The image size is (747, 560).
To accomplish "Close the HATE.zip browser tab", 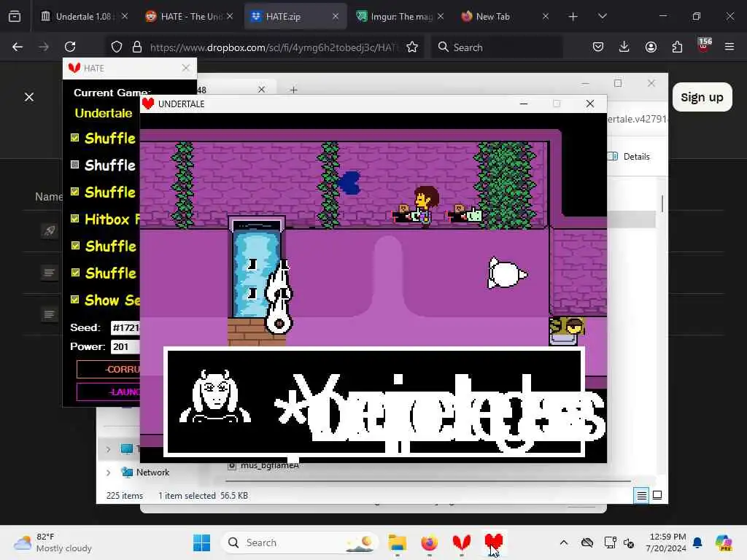I will (336, 17).
